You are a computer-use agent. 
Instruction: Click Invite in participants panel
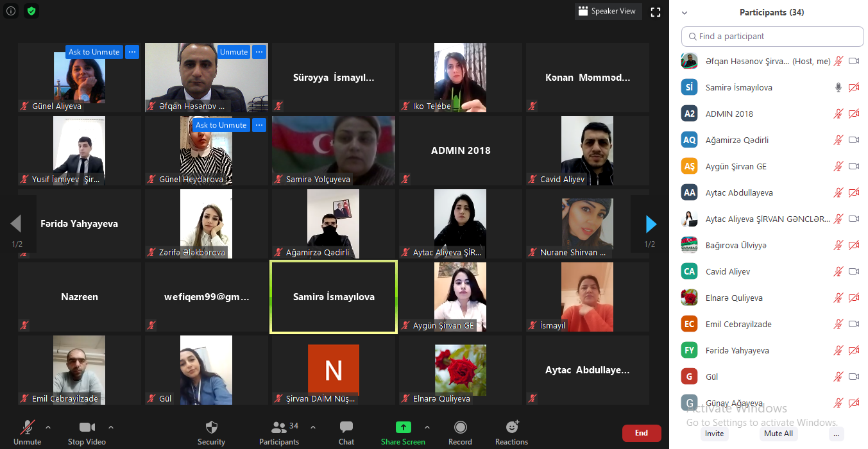point(714,434)
